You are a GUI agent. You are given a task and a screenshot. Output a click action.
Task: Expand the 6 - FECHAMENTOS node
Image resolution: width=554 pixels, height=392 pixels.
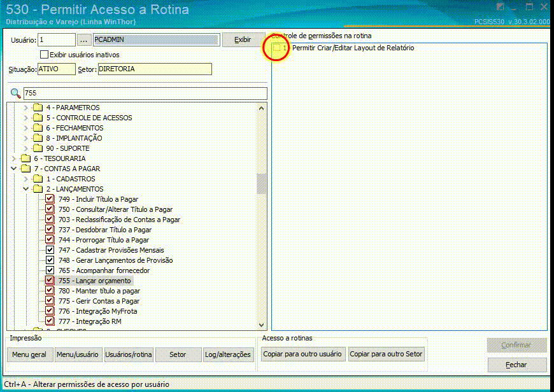(26, 128)
